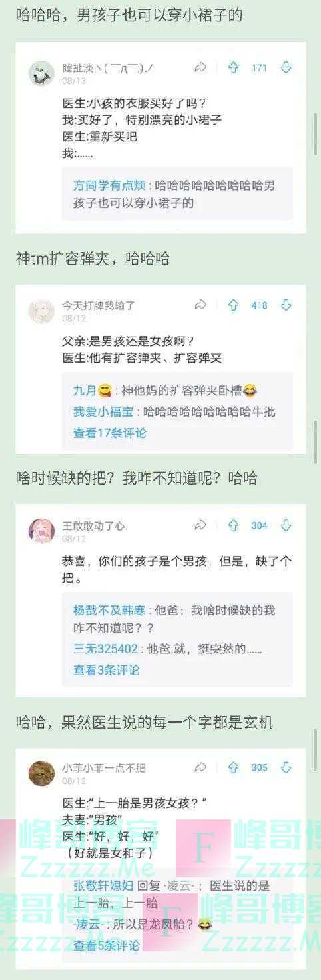Viewport: 321px width, 980px height.
Task: Downvote the comment with 304 votes
Action: point(286,525)
